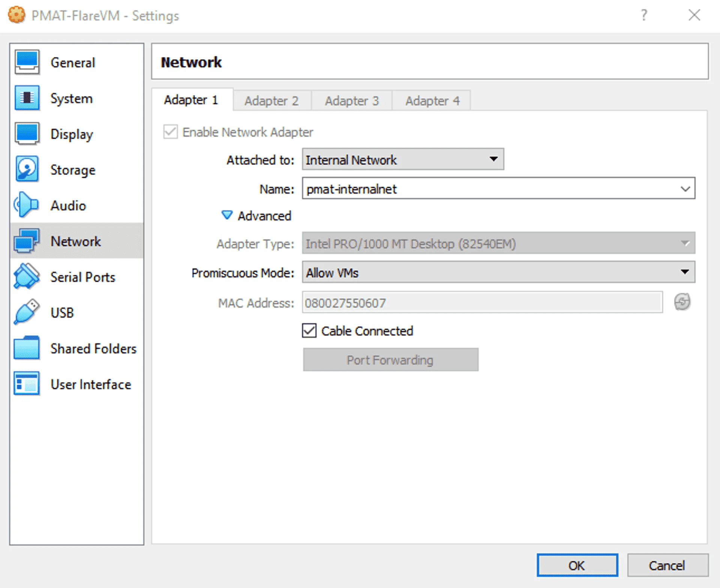Click the MAC address regenerate icon
The image size is (720, 588).
[682, 302]
